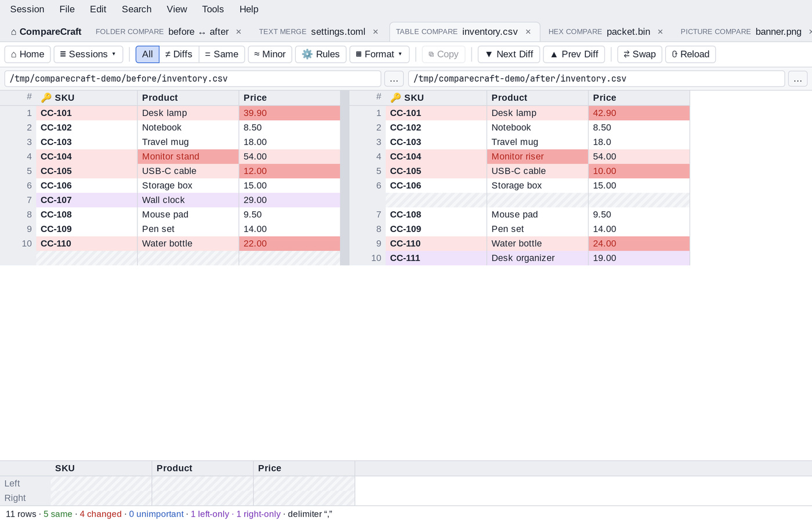The width and height of the screenshot is (812, 522).
Task: Click left pane Product column header
Action: 188,97
